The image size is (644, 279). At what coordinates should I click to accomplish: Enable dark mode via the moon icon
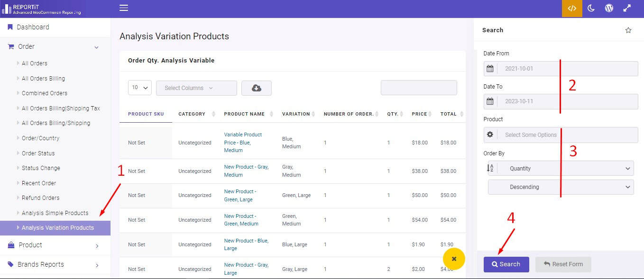[x=591, y=8]
